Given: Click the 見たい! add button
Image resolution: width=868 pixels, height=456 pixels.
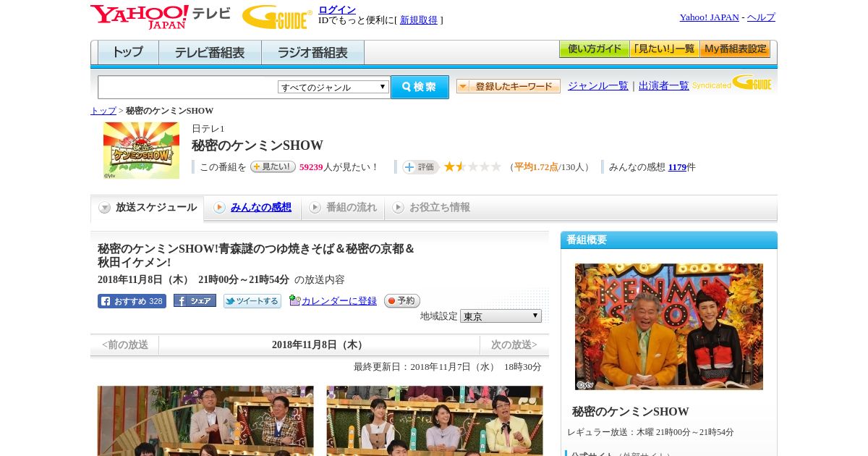Looking at the screenshot, I should (273, 166).
